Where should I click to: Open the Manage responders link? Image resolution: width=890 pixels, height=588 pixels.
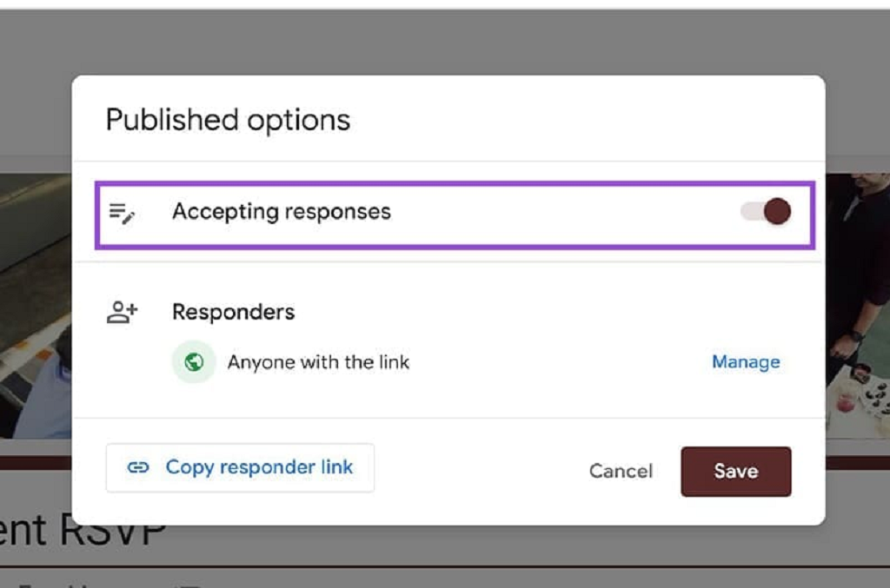point(746,362)
